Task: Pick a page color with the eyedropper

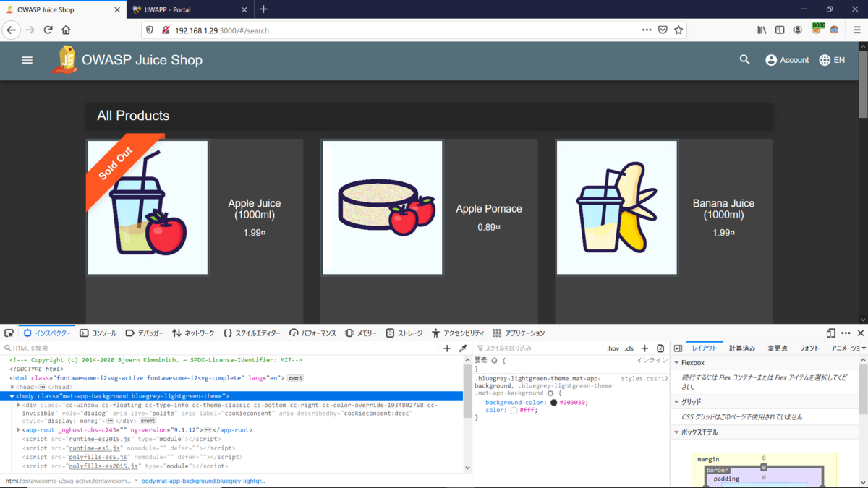Action: pos(463,348)
